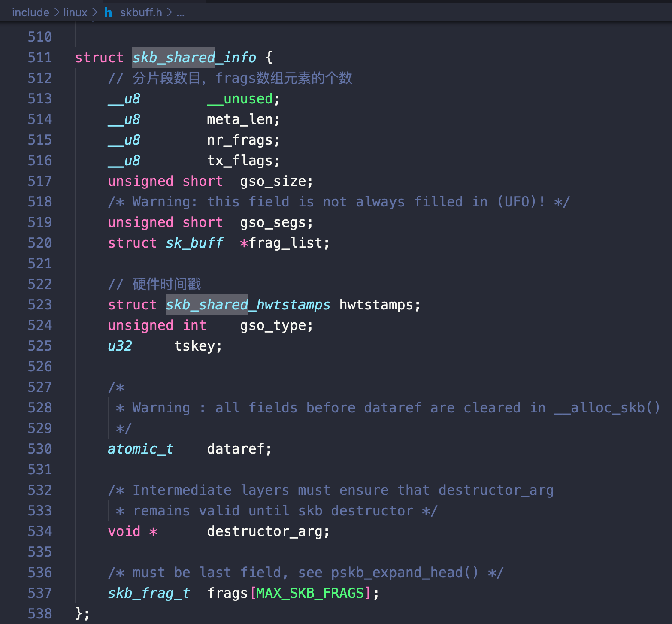Click the 'Intermediate layers' comment on line 532
672x624 pixels.
[x=331, y=490]
